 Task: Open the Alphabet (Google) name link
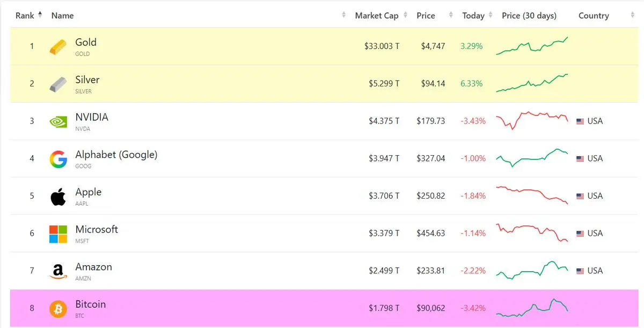click(x=116, y=155)
